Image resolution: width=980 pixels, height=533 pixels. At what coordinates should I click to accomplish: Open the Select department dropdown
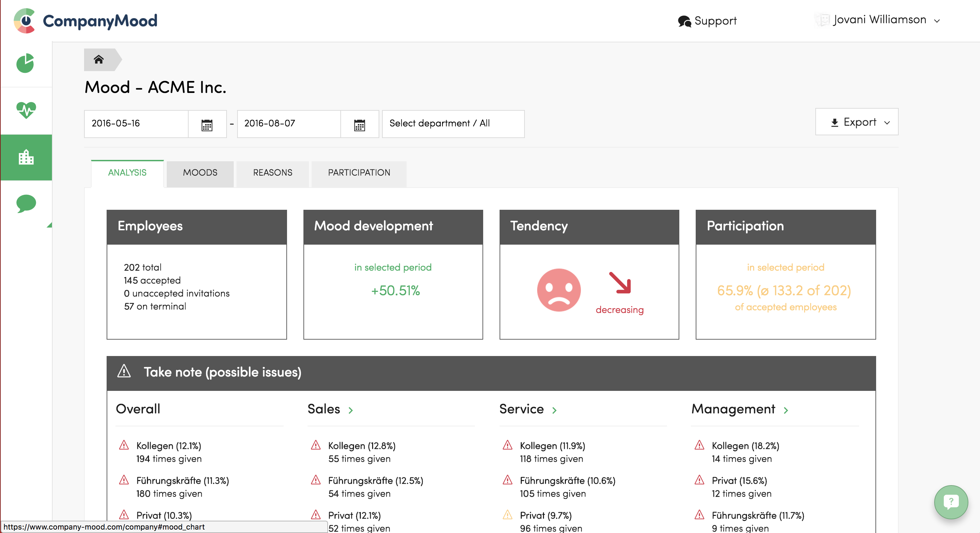coord(453,124)
